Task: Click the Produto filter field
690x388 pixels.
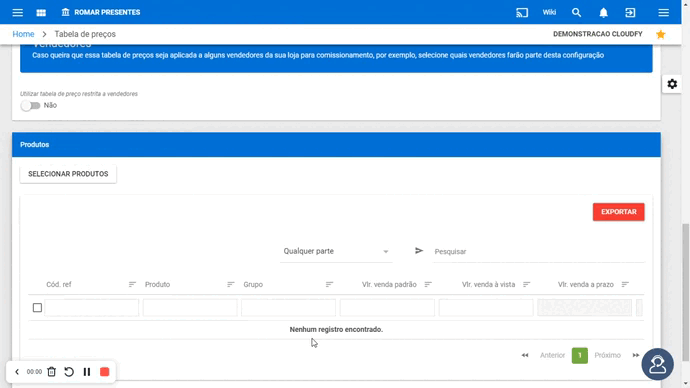Action: click(190, 307)
